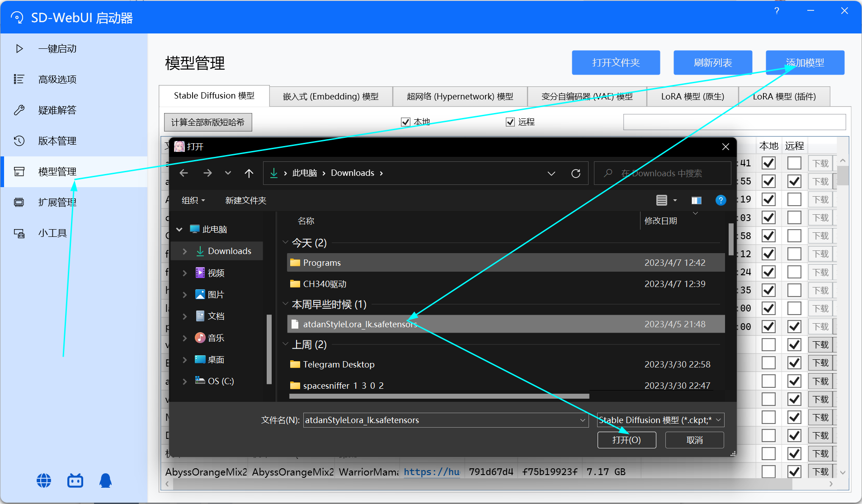Close the 打开 file dialog
Image resolution: width=862 pixels, height=504 pixels.
725,147
